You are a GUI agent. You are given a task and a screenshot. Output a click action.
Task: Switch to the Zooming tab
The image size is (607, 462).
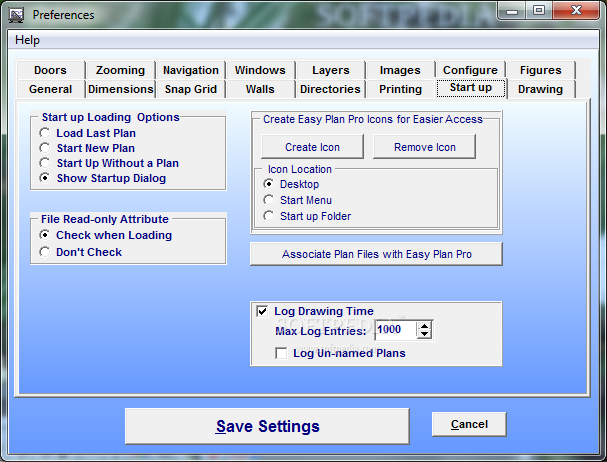point(120,70)
